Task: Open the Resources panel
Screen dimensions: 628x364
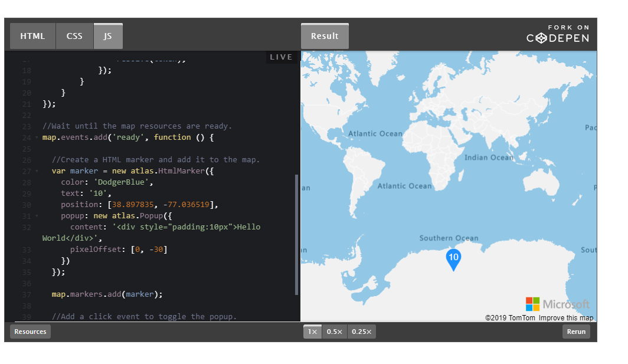Action: click(x=30, y=332)
